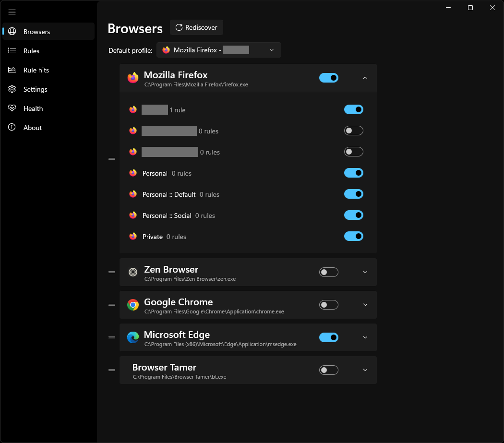Click the reorder handle beside Zen Browser
This screenshot has height=443, width=504.
[x=112, y=272]
